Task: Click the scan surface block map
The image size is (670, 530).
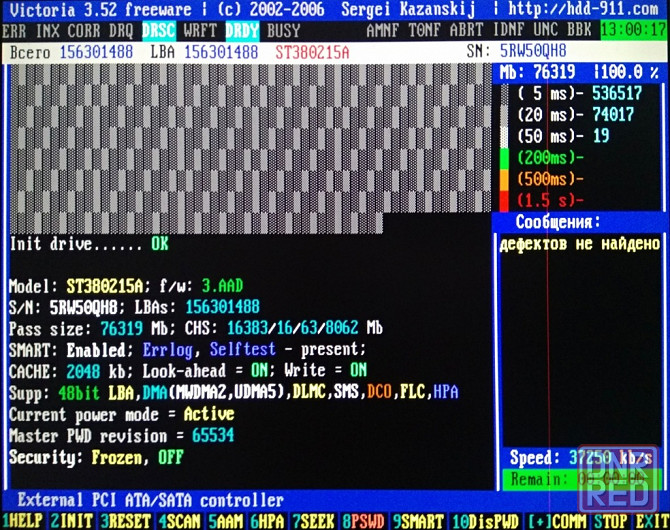Action: 250,147
